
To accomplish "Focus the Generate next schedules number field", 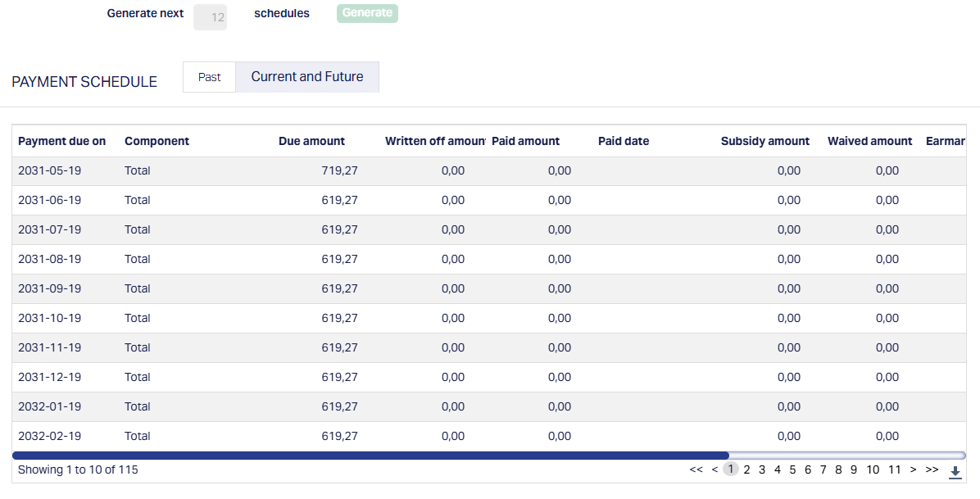I will coord(211,16).
